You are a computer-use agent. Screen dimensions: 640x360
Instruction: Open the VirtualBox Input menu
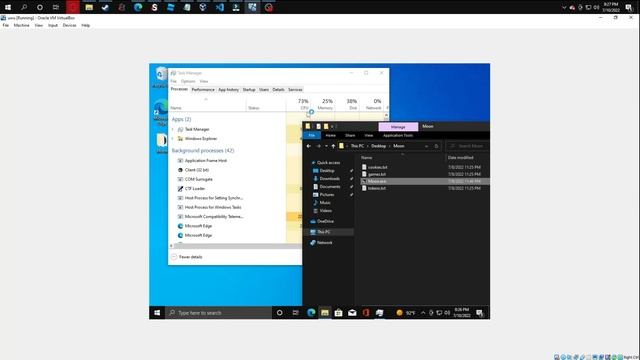click(53, 25)
